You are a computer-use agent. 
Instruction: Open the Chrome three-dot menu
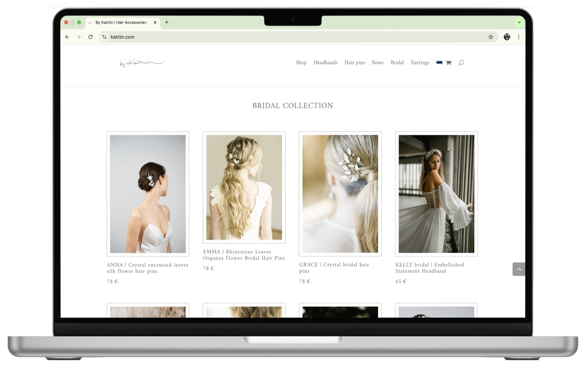[x=518, y=37]
